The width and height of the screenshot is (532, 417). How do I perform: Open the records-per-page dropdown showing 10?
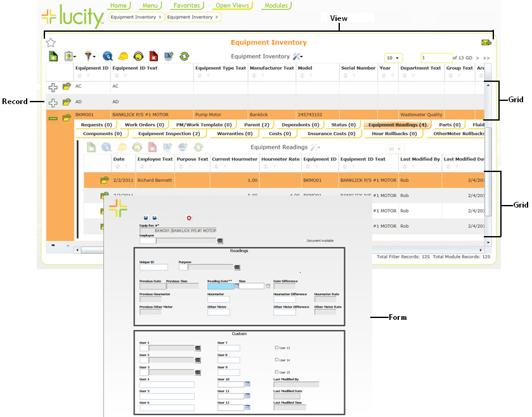[x=392, y=57]
